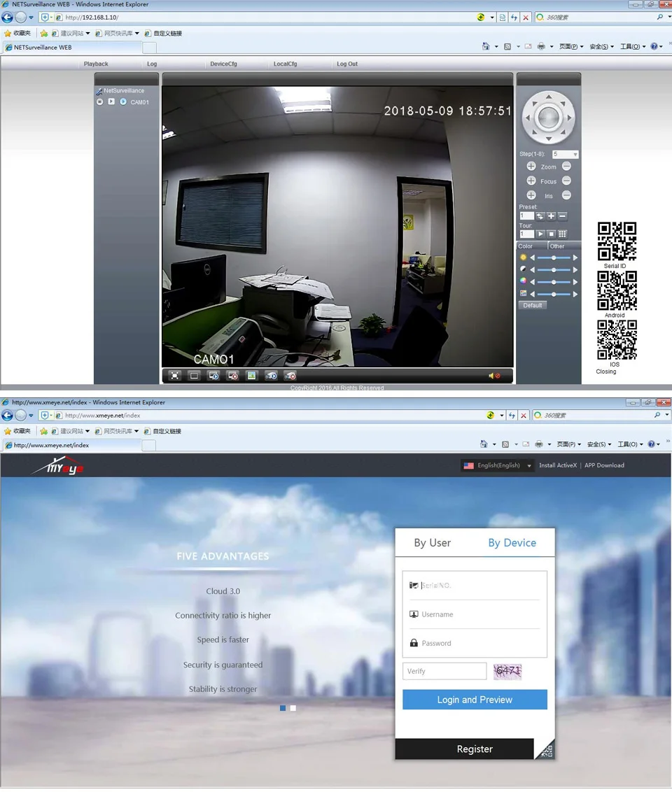The width and height of the screenshot is (672, 792).
Task: Click Zoom minus button
Action: [x=566, y=167]
